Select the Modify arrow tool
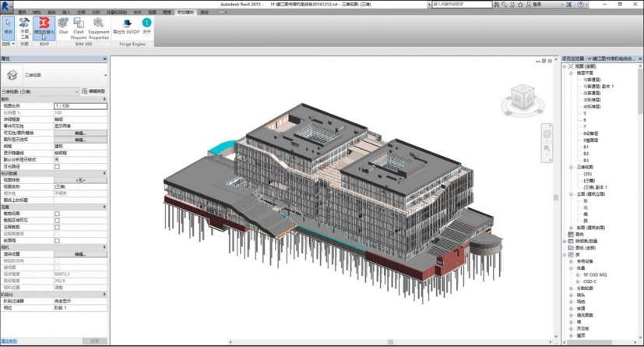The height and width of the screenshot is (347, 644). click(x=8, y=27)
